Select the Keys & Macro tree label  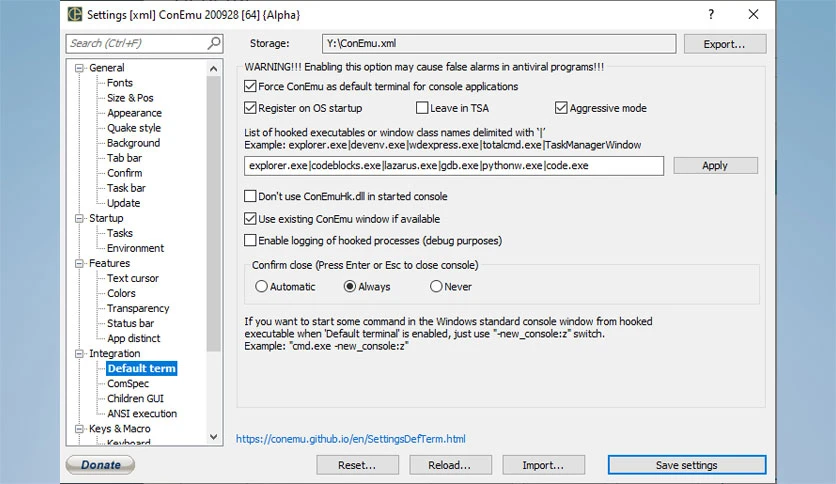(119, 429)
